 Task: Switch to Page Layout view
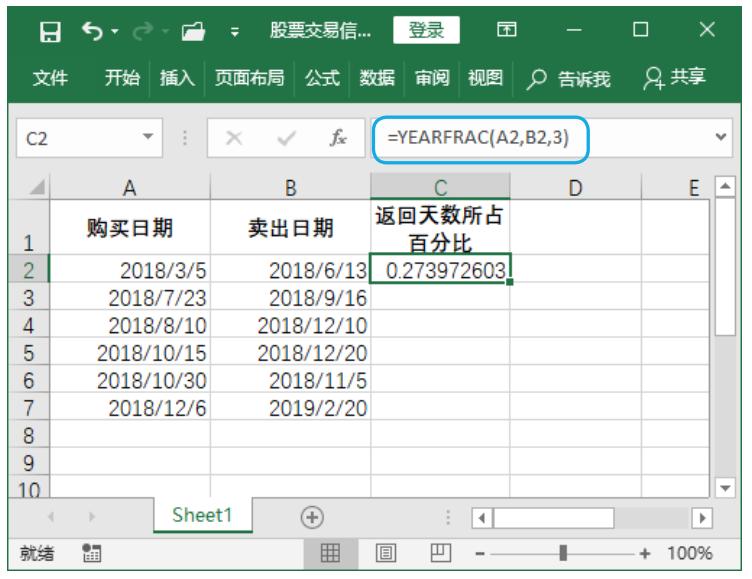click(x=386, y=553)
